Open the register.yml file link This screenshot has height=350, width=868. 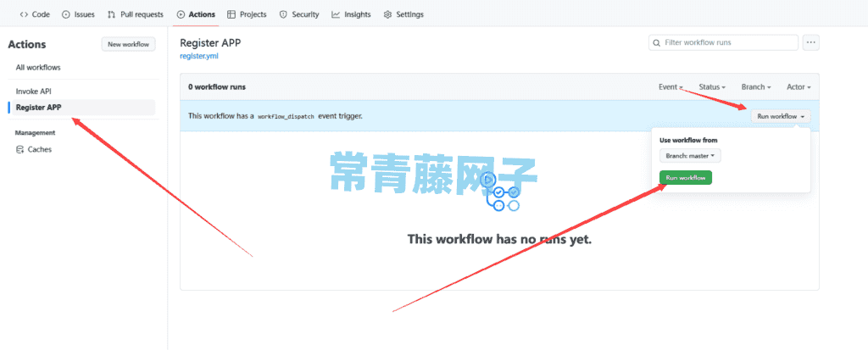click(199, 56)
